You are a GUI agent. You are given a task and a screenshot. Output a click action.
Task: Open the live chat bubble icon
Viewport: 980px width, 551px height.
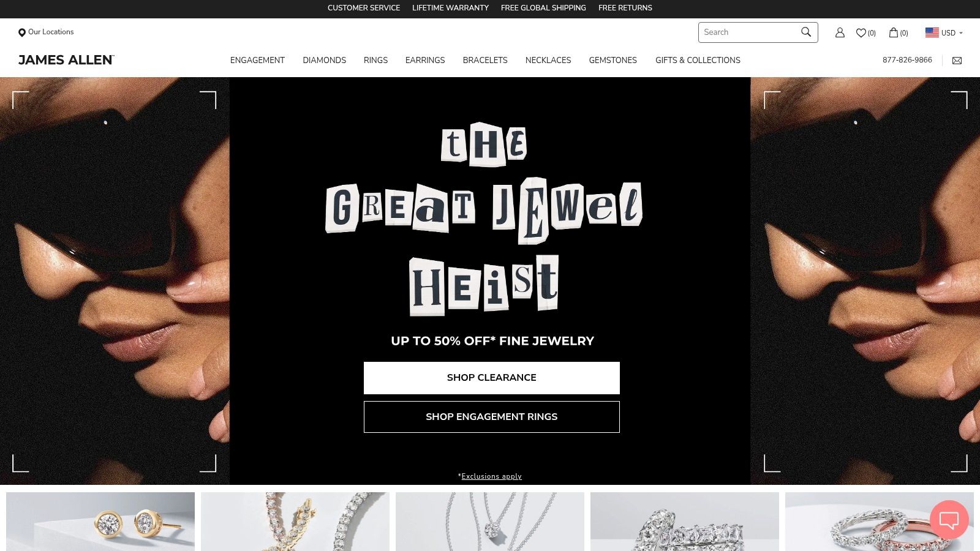click(x=949, y=520)
